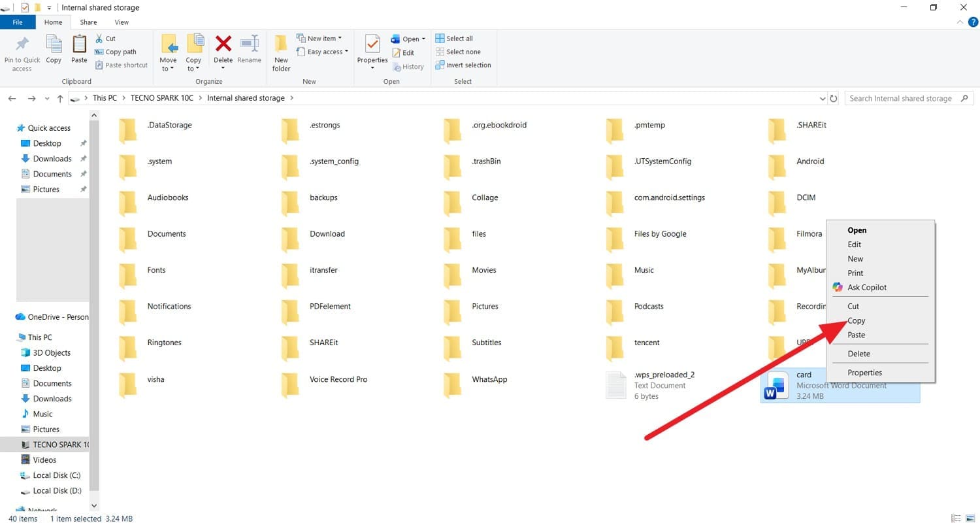Click the Help question mark icon
This screenshot has width=980, height=525.
(x=973, y=22)
